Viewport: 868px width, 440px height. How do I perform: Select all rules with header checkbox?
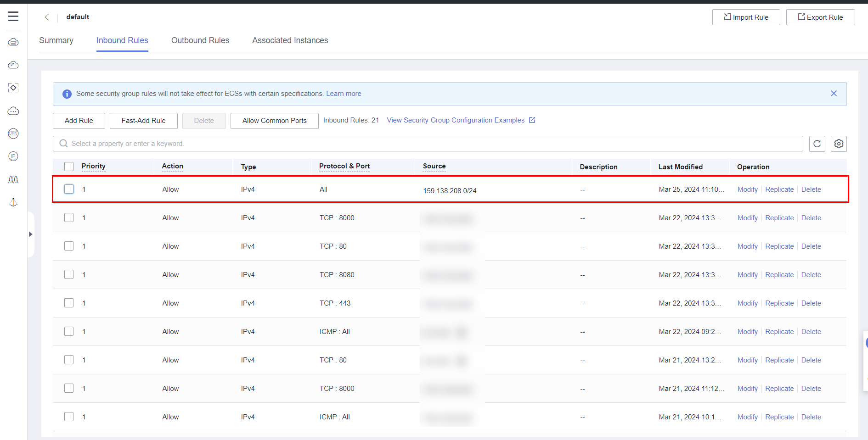pyautogui.click(x=69, y=167)
